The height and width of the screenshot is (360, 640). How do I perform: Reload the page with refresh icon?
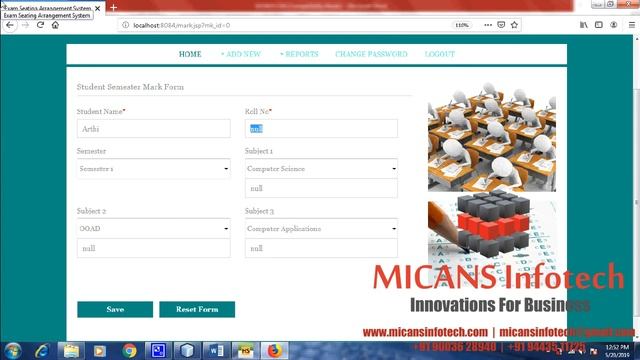pyautogui.click(x=40, y=25)
